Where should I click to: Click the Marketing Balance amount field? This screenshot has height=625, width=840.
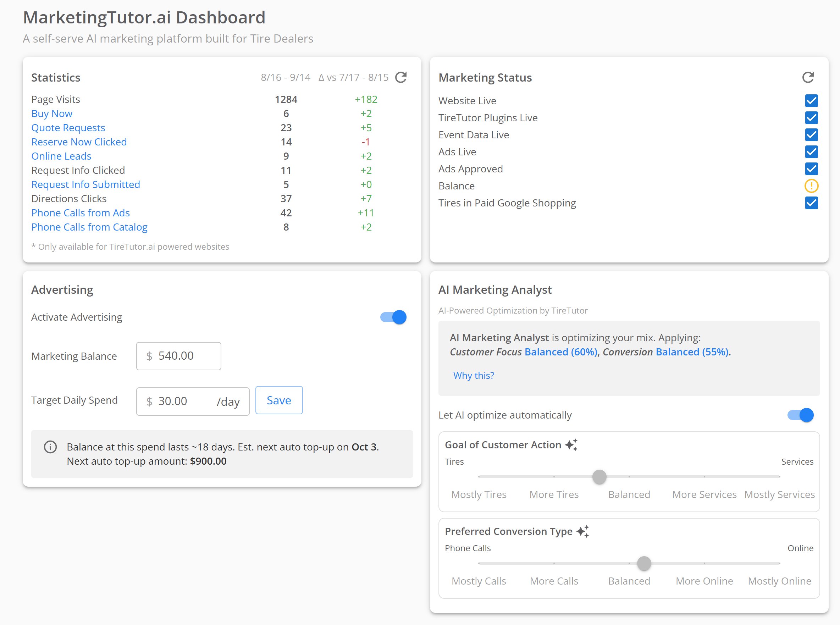[x=178, y=356]
